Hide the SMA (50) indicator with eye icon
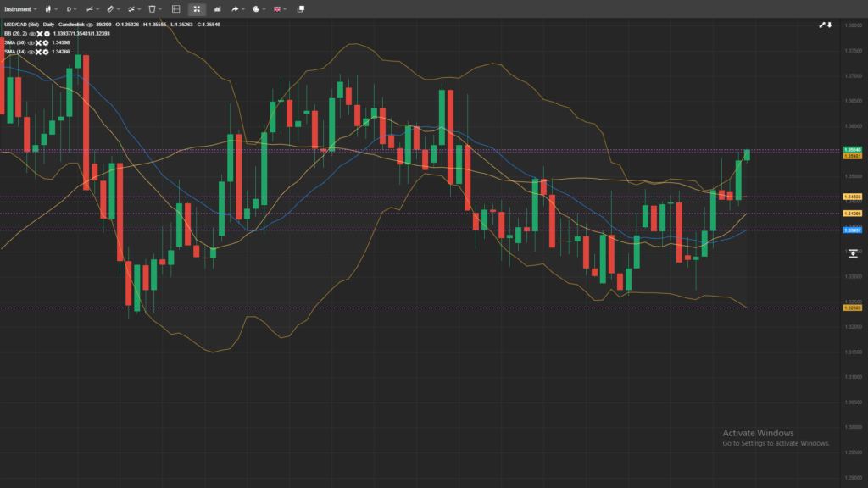The image size is (868, 488). (31, 42)
